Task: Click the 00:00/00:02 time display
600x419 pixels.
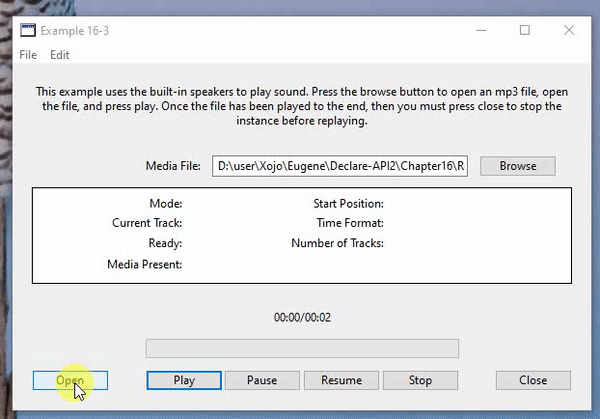Action: tap(302, 318)
